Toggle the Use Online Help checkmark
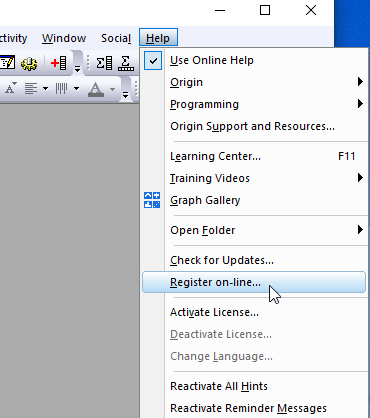 [x=153, y=60]
